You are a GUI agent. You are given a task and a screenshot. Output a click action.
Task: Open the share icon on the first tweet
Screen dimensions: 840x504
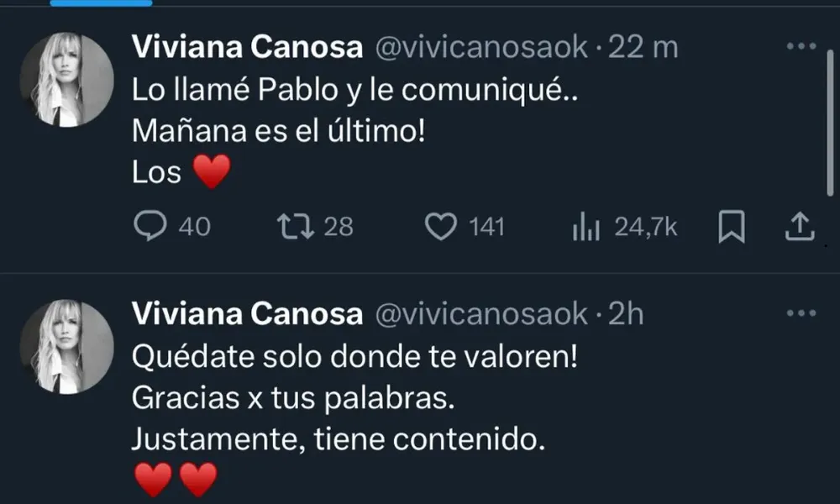point(799,223)
